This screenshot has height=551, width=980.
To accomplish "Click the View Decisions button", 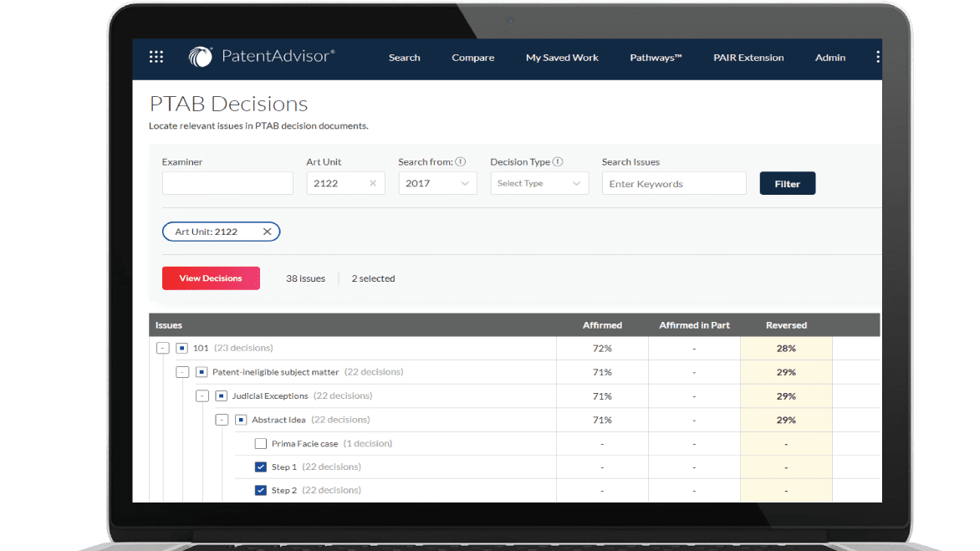I will (211, 278).
